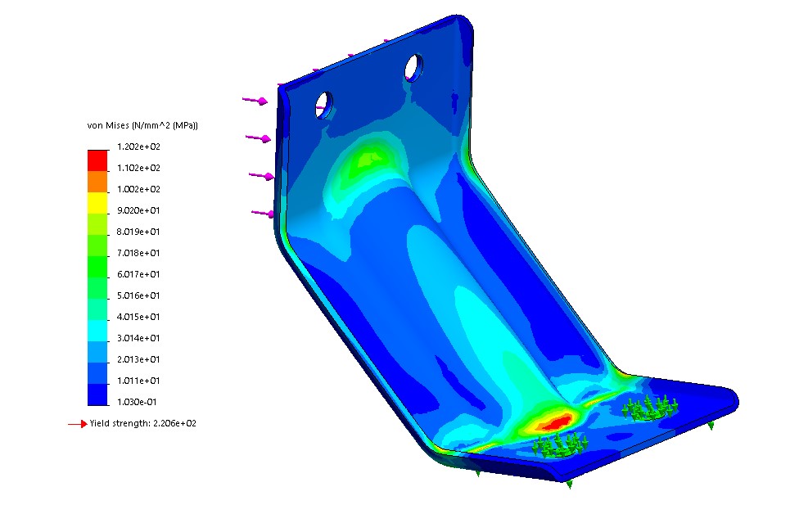Click the 4.015e+01 legend value
The width and height of the screenshot is (790, 532).
click(138, 317)
